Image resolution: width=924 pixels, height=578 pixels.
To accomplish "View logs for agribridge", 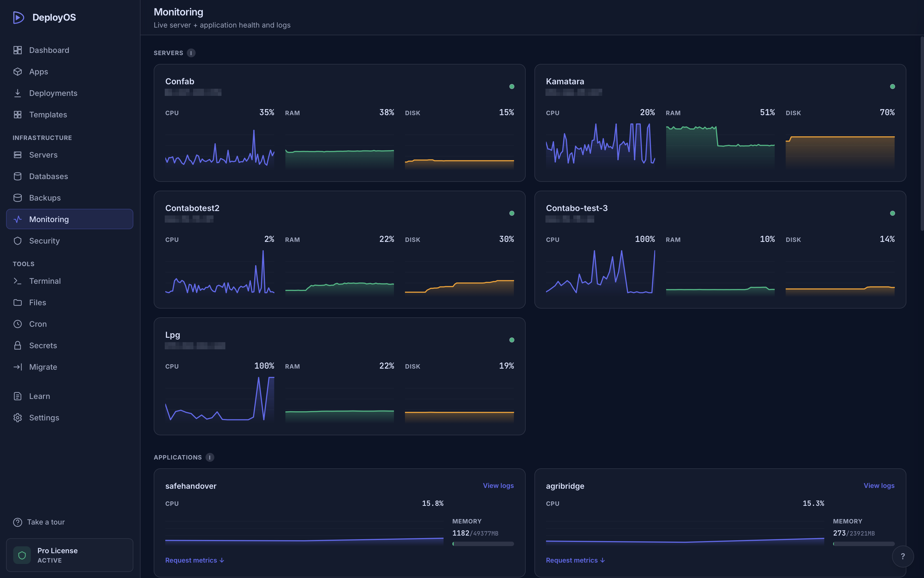I will [879, 485].
